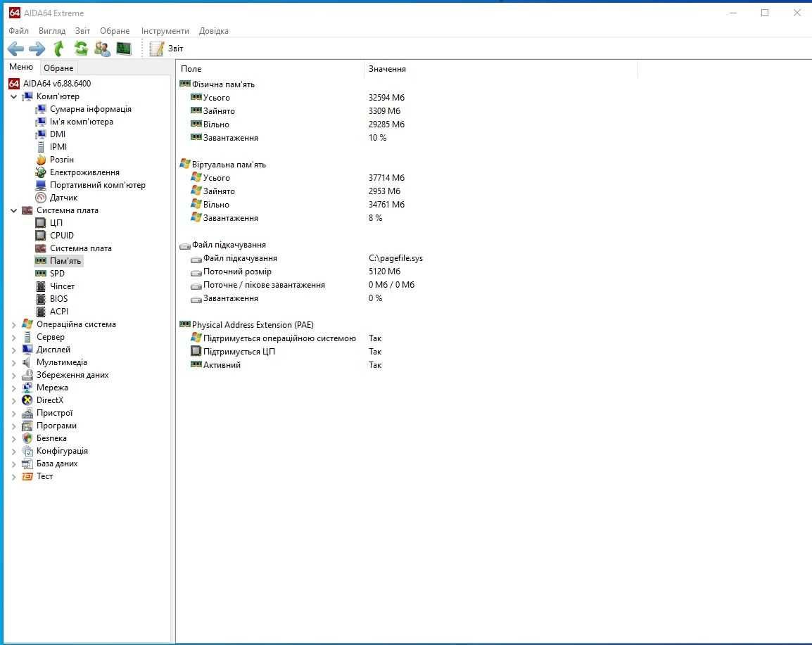Expand the Тест tree node
Image resolution: width=812 pixels, height=645 pixels.
pos(14,477)
